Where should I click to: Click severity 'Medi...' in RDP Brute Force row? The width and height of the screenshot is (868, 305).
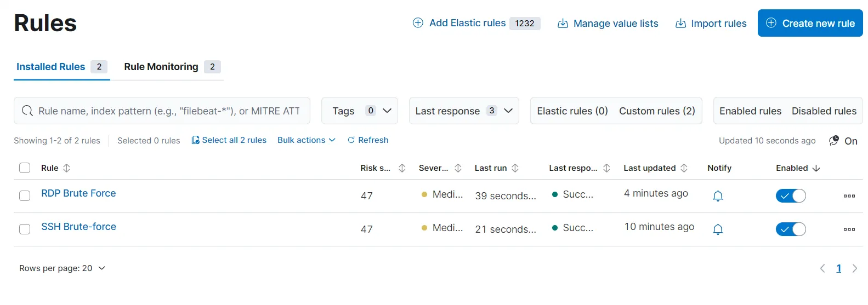447,194
